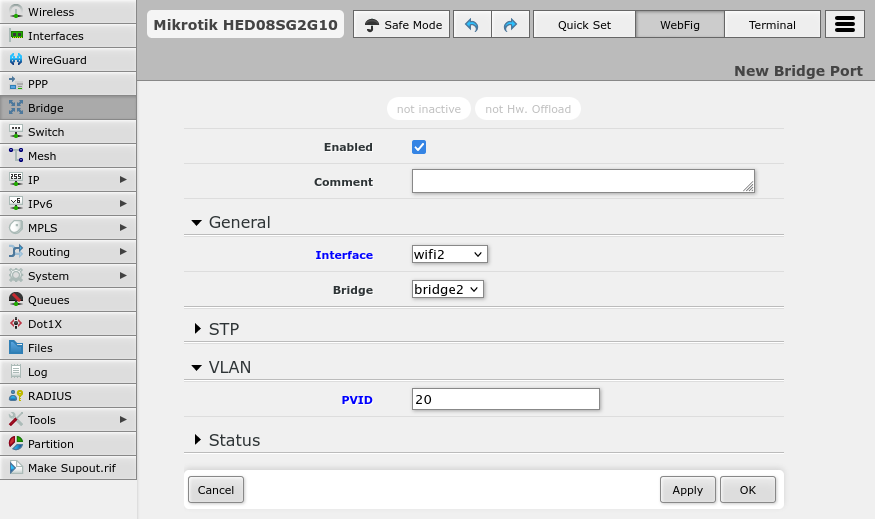This screenshot has width=875, height=519.
Task: Click the PVID input field
Action: pyautogui.click(x=505, y=399)
